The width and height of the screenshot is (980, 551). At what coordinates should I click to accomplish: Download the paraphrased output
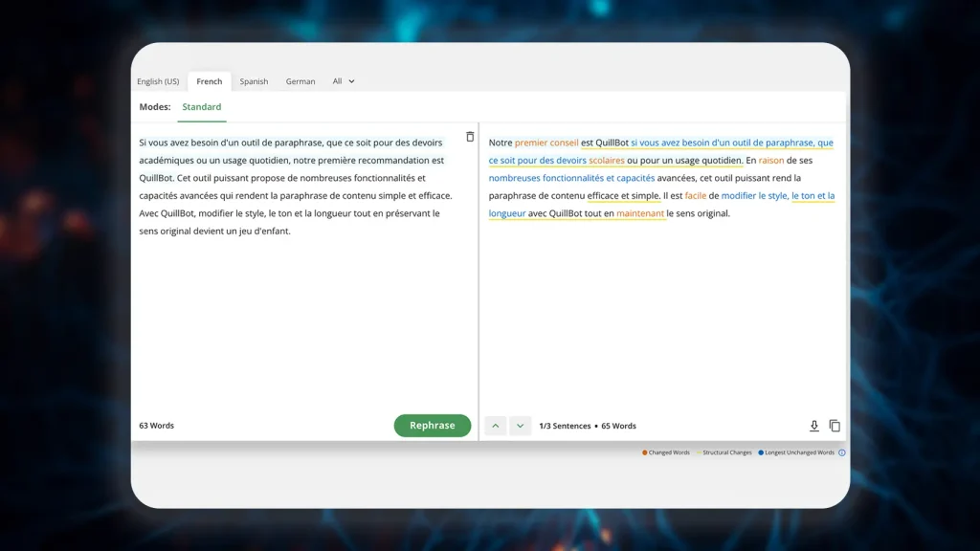point(814,426)
